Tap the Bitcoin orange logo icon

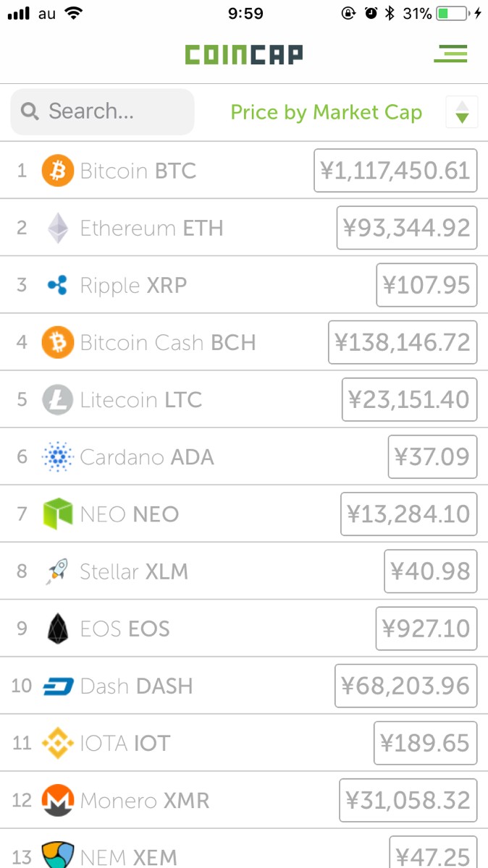point(58,171)
